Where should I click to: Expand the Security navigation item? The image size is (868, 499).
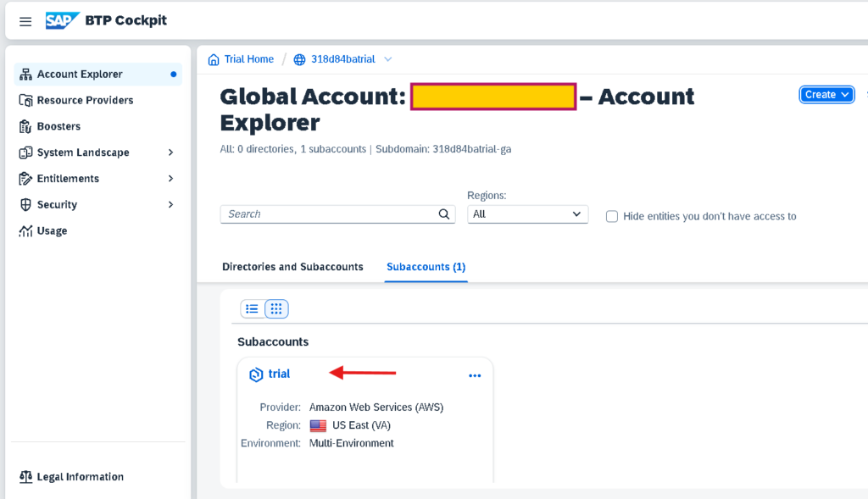(x=170, y=205)
